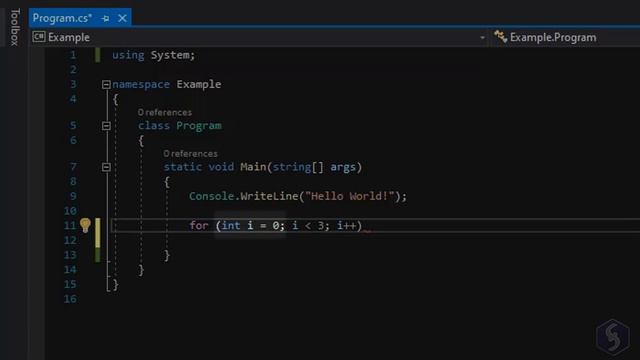
Task: Collapse the Main method block
Action: pos(106,167)
